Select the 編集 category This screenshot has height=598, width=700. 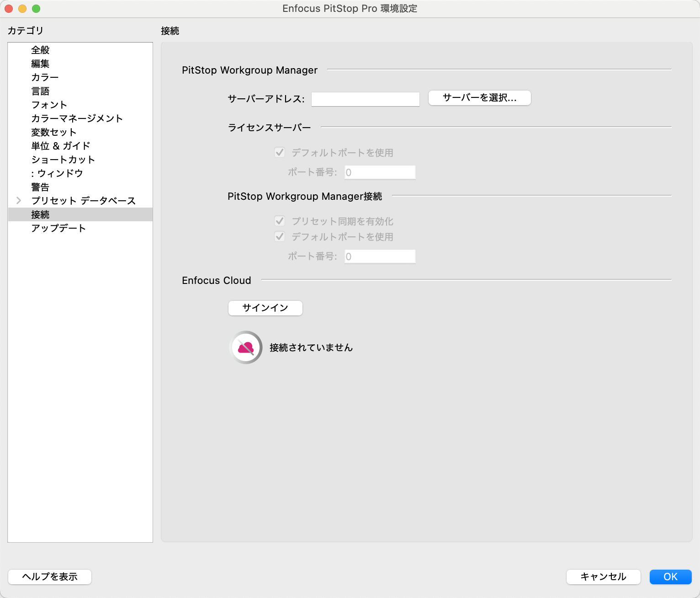(x=80, y=64)
